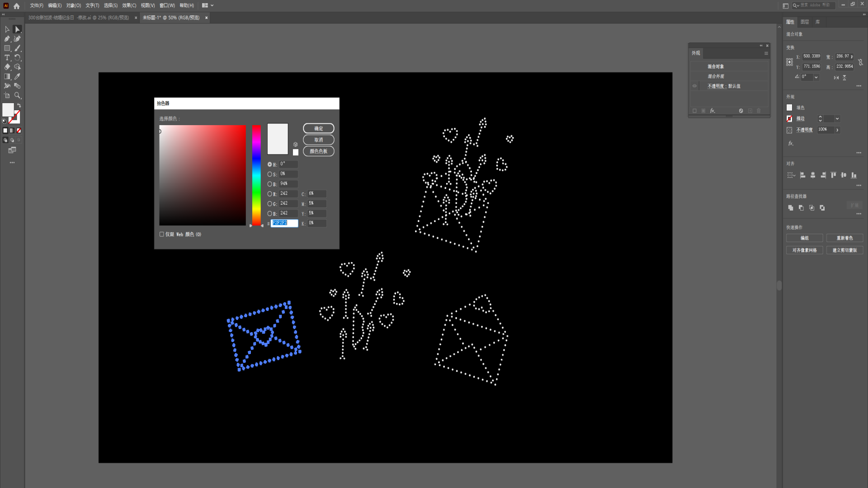Select the Pen tool
This screenshot has width=868, height=488.
coord(7,39)
